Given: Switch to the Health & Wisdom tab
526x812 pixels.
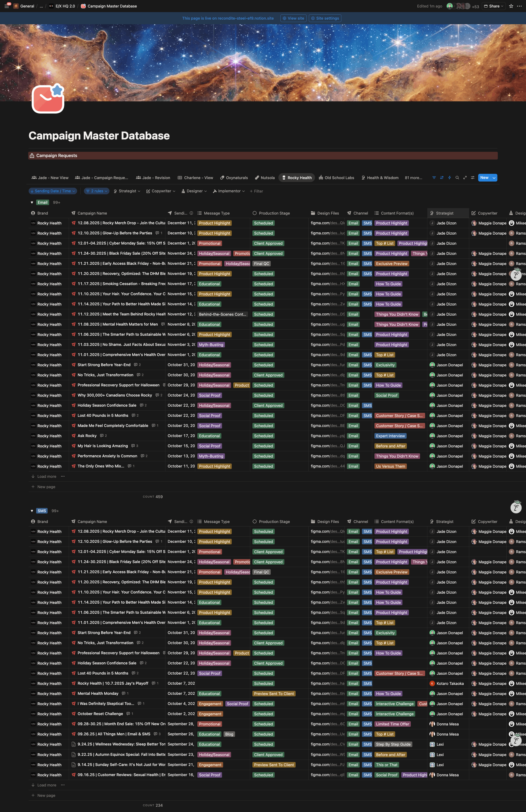Looking at the screenshot, I should [x=380, y=178].
